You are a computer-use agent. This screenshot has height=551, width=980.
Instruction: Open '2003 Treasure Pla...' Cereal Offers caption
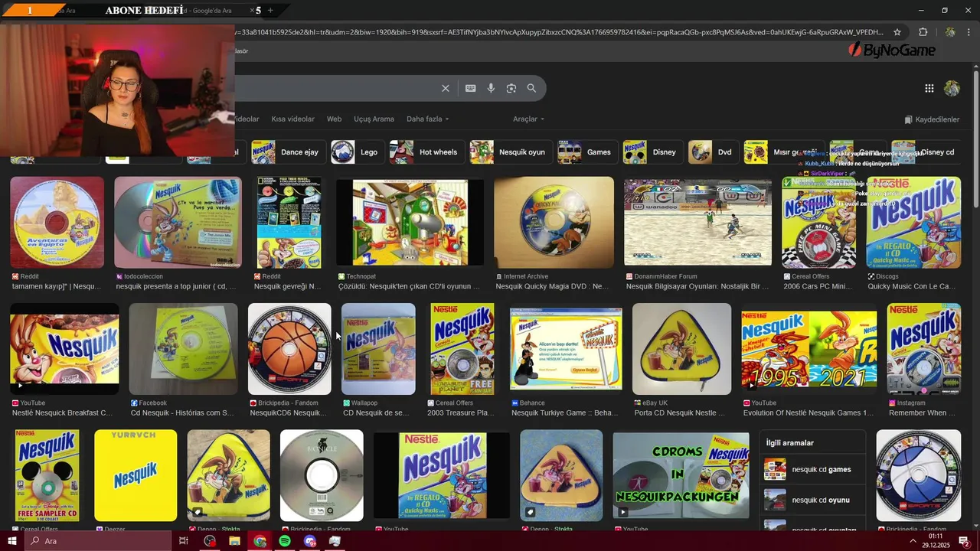(x=461, y=412)
